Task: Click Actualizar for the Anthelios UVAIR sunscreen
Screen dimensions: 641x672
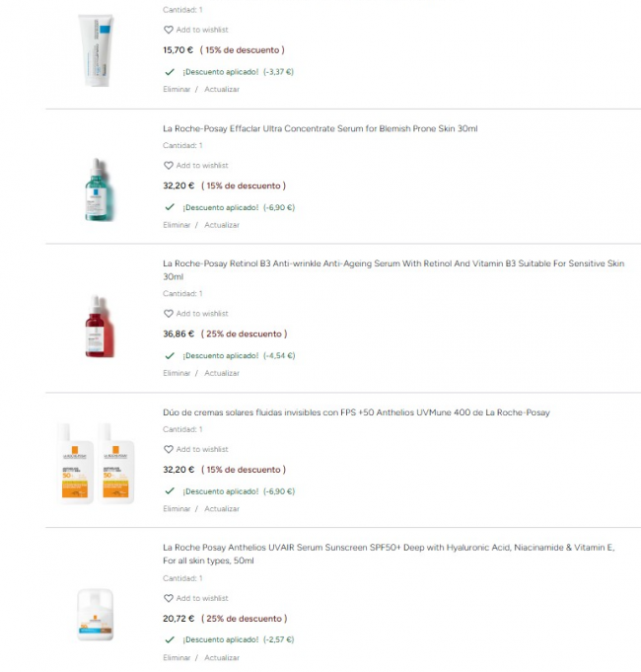Action: (x=222, y=657)
